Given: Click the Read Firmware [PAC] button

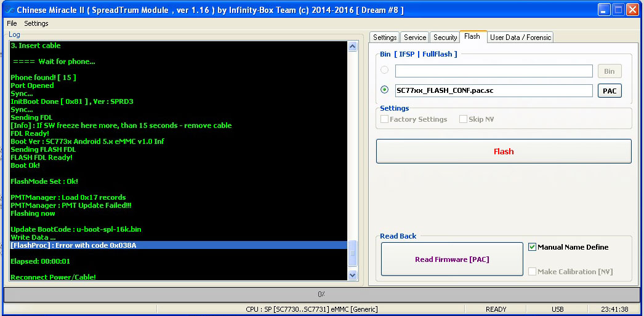Looking at the screenshot, I should (x=452, y=259).
